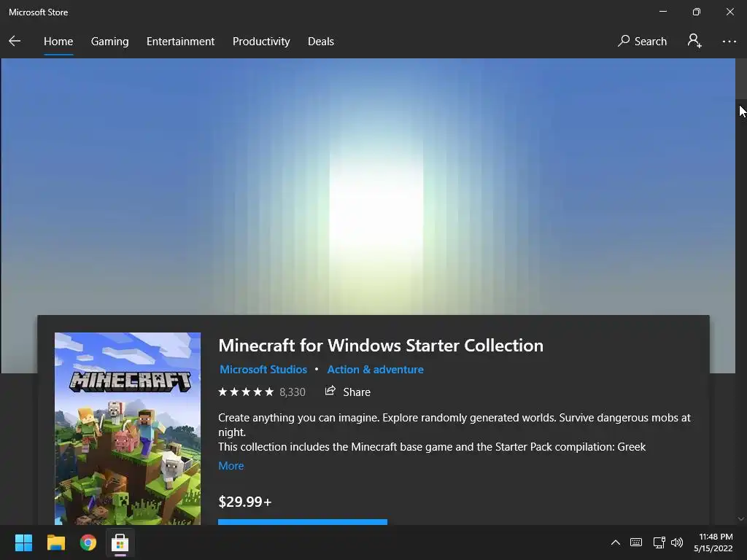The image size is (747, 560).
Task: Click the Minecraft cover art thumbnail
Action: pyautogui.click(x=128, y=429)
